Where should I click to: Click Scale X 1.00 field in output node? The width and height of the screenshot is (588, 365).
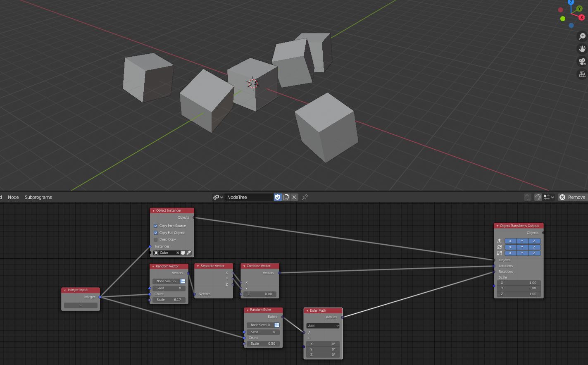pos(519,283)
